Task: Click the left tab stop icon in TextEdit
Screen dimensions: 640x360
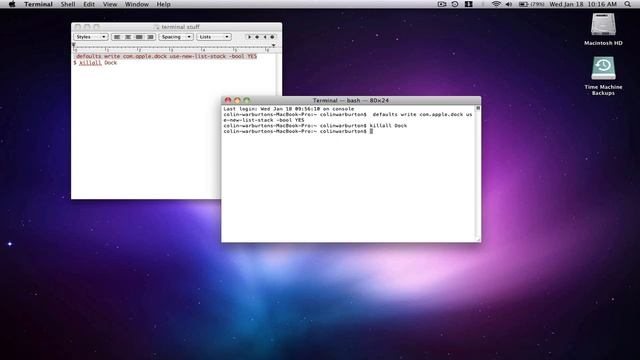Action: pos(249,37)
